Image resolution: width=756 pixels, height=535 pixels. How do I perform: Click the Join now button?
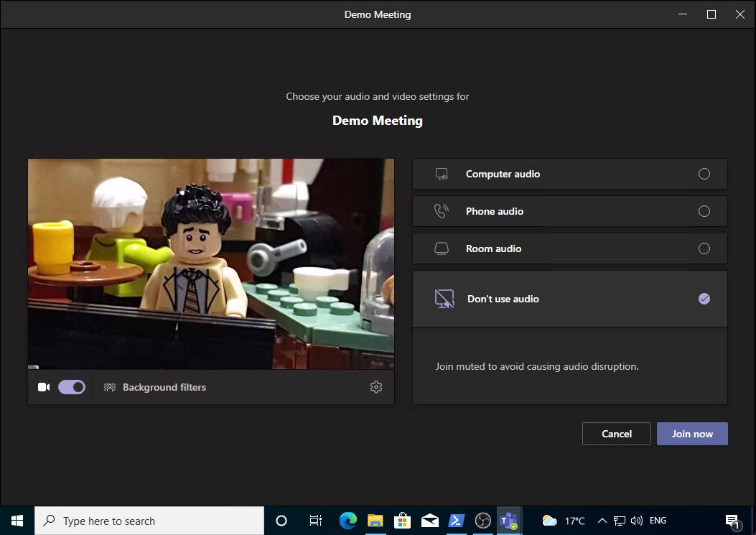pyautogui.click(x=691, y=434)
